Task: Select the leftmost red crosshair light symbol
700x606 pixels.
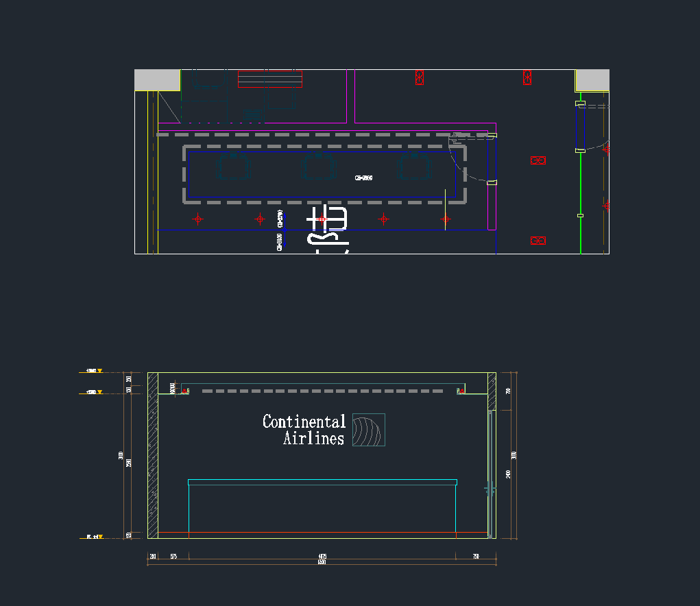Action: (x=198, y=219)
